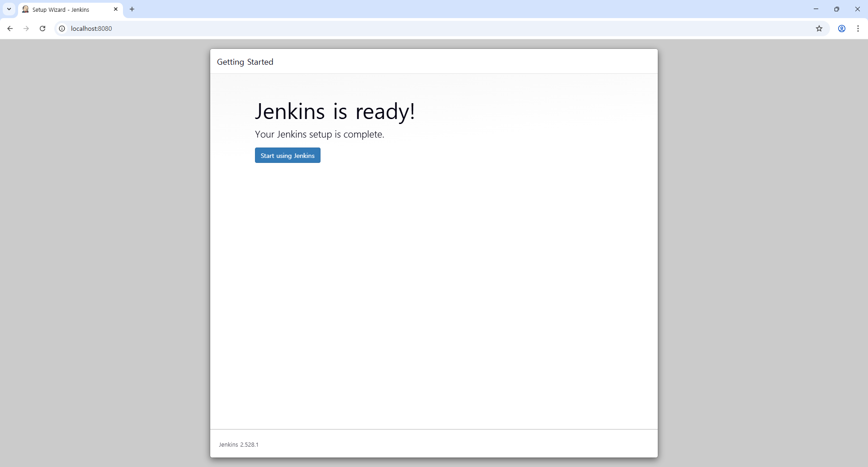Bookmark this tab with star icon

tap(819, 29)
